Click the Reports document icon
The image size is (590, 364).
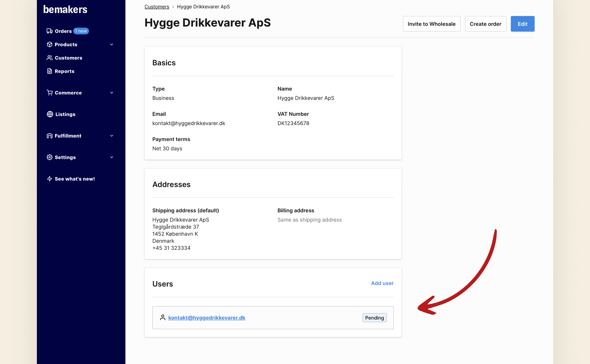(x=49, y=71)
